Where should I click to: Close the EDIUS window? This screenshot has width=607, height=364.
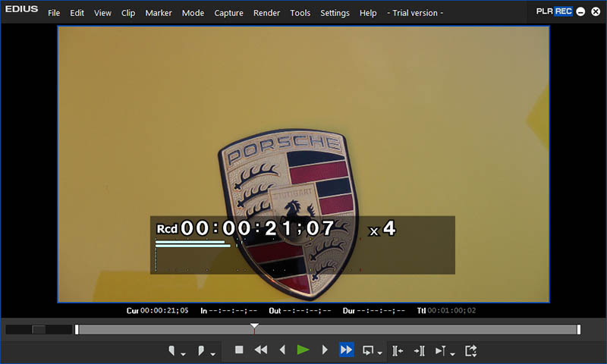(x=596, y=11)
